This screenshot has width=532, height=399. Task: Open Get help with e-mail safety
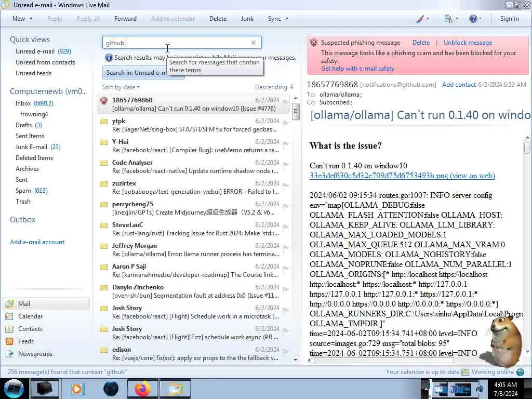pyautogui.click(x=357, y=69)
